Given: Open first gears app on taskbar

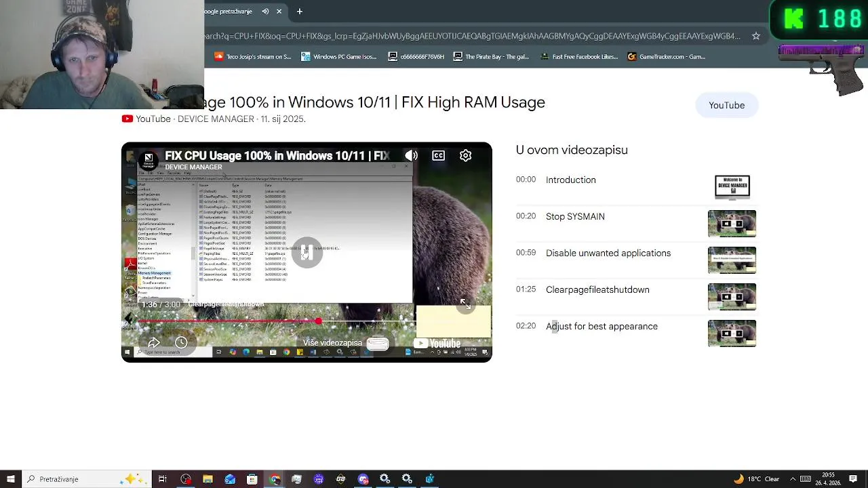Looking at the screenshot, I should pyautogui.click(x=385, y=479).
